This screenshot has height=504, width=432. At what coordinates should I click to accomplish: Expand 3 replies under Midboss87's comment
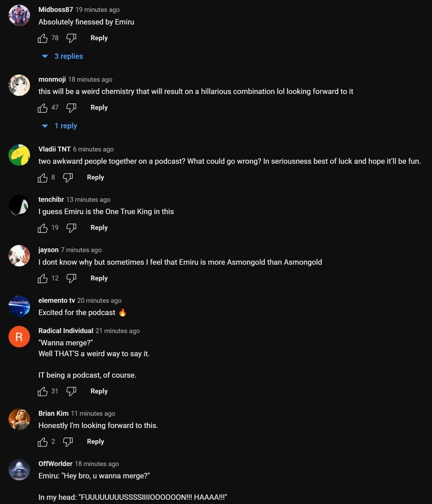tap(63, 56)
